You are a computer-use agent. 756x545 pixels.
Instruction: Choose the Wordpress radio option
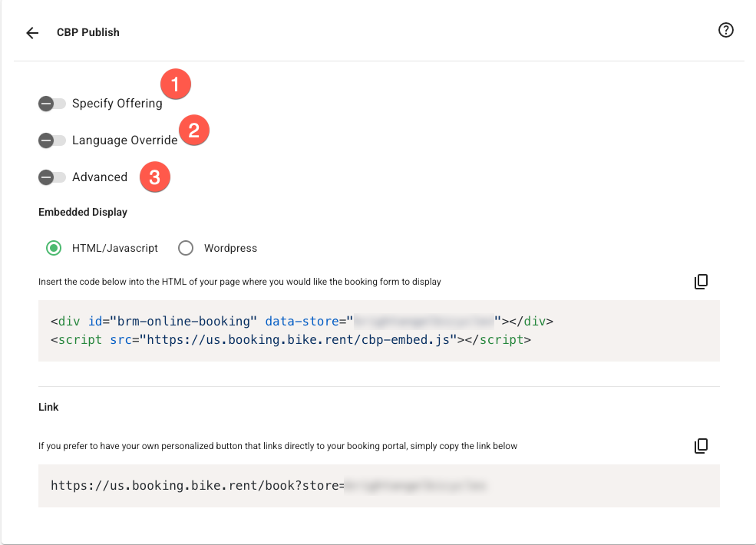click(x=186, y=248)
